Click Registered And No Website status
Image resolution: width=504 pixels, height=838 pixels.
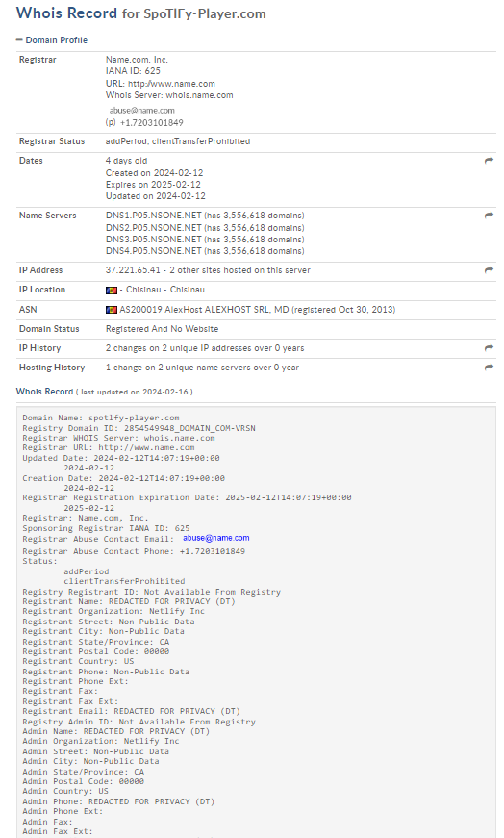click(162, 329)
